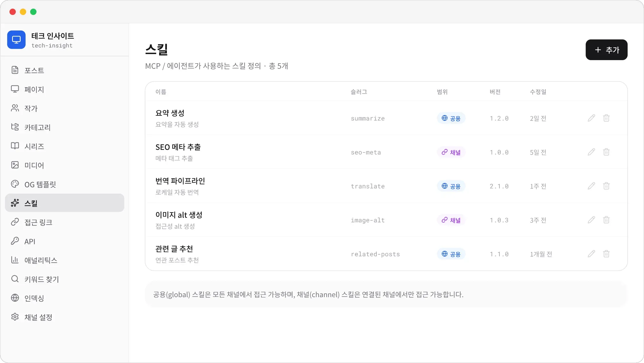Click the 시리즈 book icon in sidebar
644x363 pixels.
point(15,146)
